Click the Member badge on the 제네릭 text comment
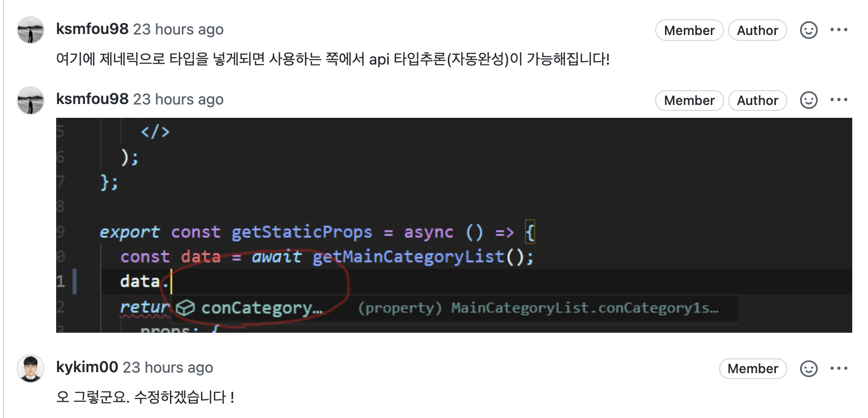The height and width of the screenshot is (418, 868). (689, 30)
